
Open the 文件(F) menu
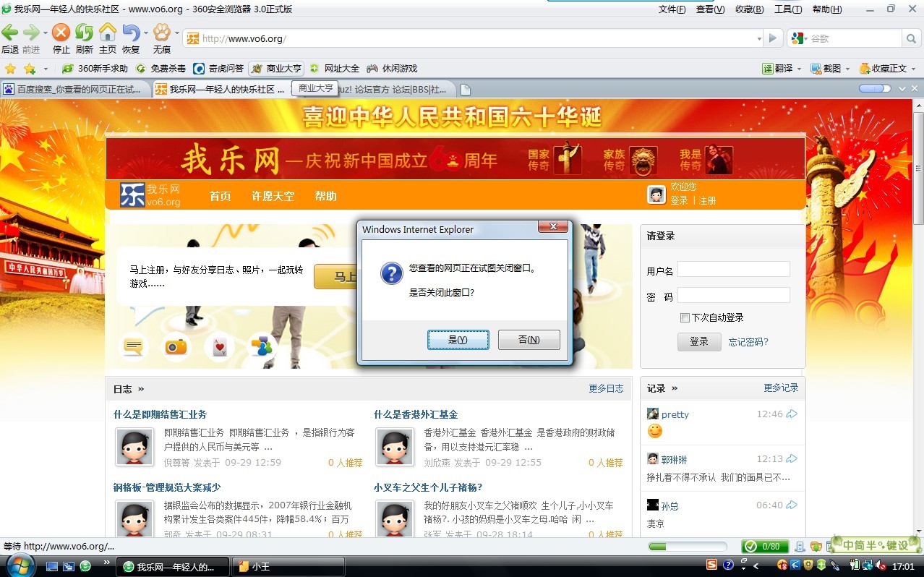pos(672,9)
